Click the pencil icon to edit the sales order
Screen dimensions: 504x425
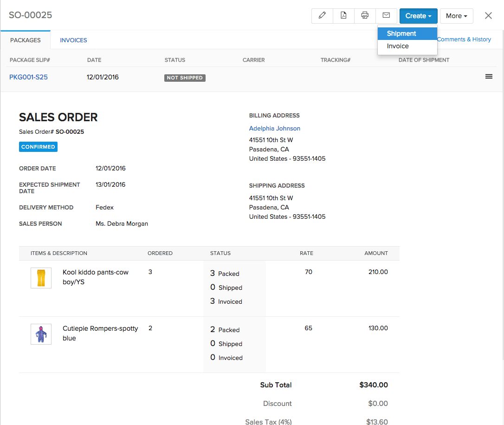[x=322, y=15]
